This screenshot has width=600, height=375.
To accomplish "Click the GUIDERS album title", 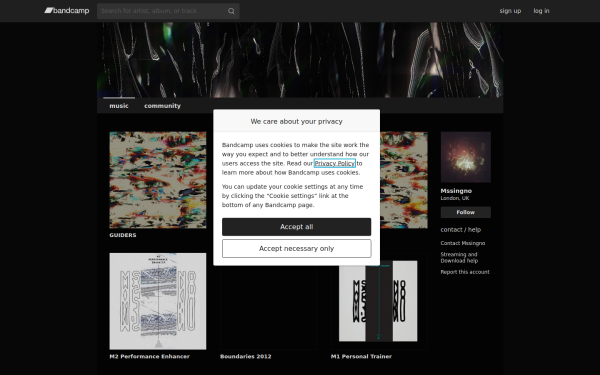I will point(123,235).
